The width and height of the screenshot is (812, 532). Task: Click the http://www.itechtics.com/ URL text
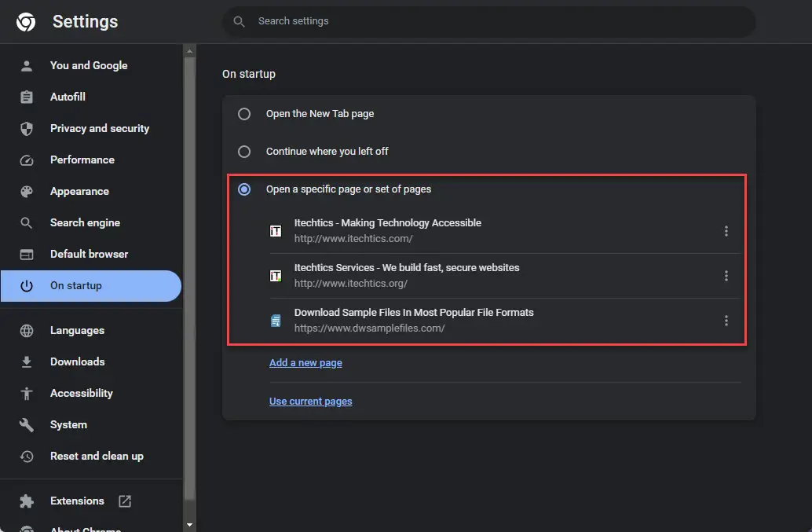click(x=353, y=239)
